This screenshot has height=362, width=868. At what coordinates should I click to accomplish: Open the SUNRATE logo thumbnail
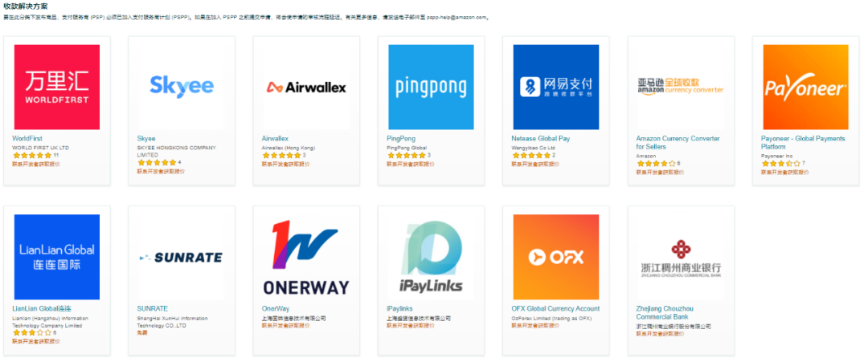pos(182,257)
